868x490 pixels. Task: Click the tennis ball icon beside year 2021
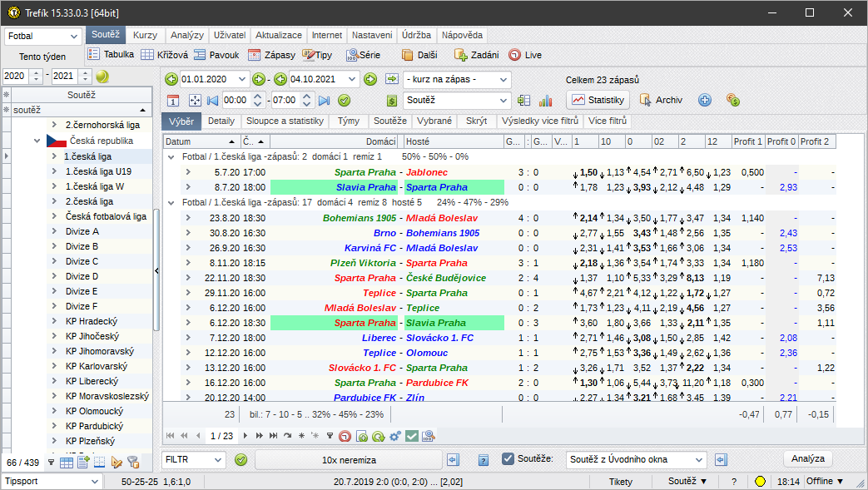coord(102,76)
